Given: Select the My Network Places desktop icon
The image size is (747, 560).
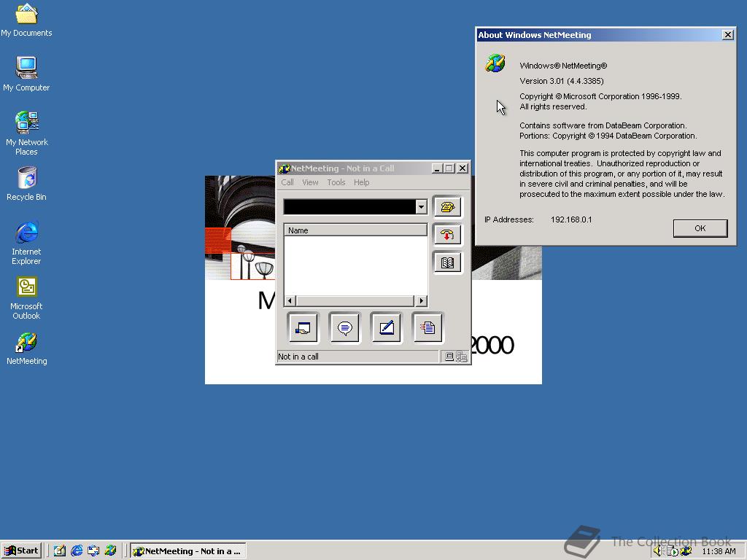Looking at the screenshot, I should [x=26, y=133].
